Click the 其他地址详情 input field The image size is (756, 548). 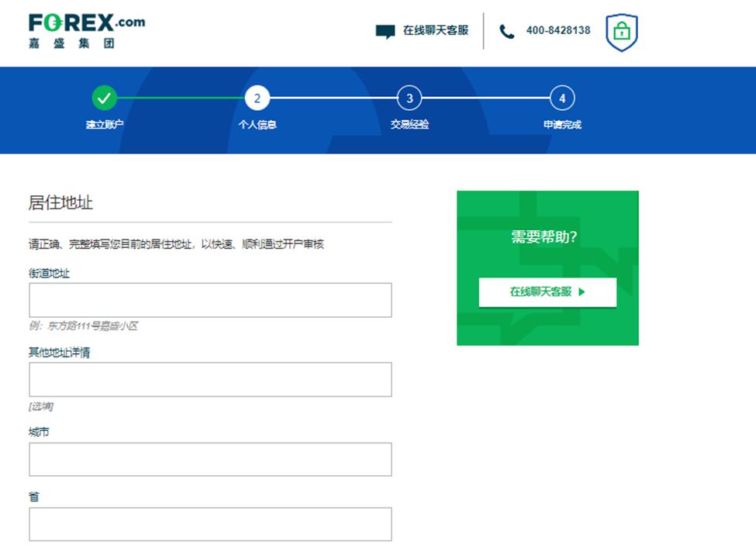[x=209, y=379]
